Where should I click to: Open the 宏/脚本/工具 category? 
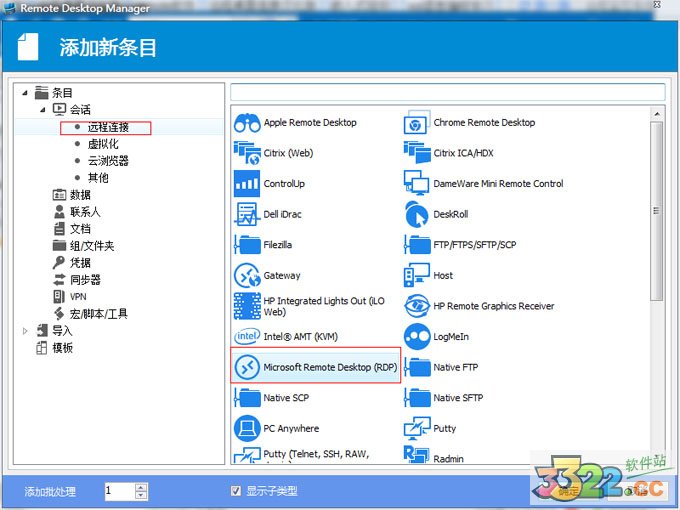tap(98, 314)
